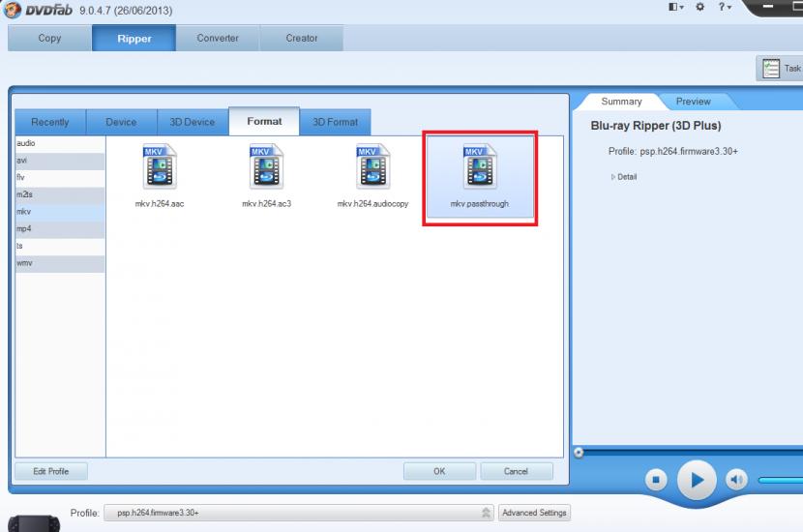Select ts in the format list
Viewport: 803px width, 532px height.
click(60, 247)
